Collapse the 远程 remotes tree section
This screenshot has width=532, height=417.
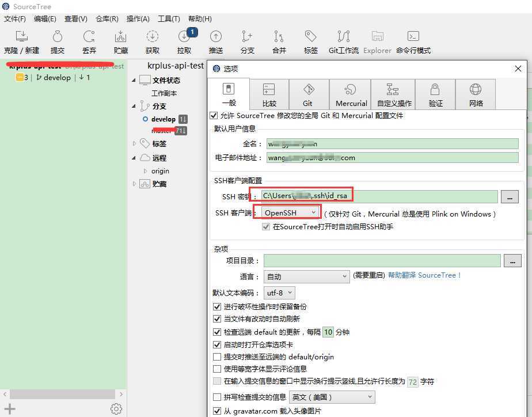[134, 158]
